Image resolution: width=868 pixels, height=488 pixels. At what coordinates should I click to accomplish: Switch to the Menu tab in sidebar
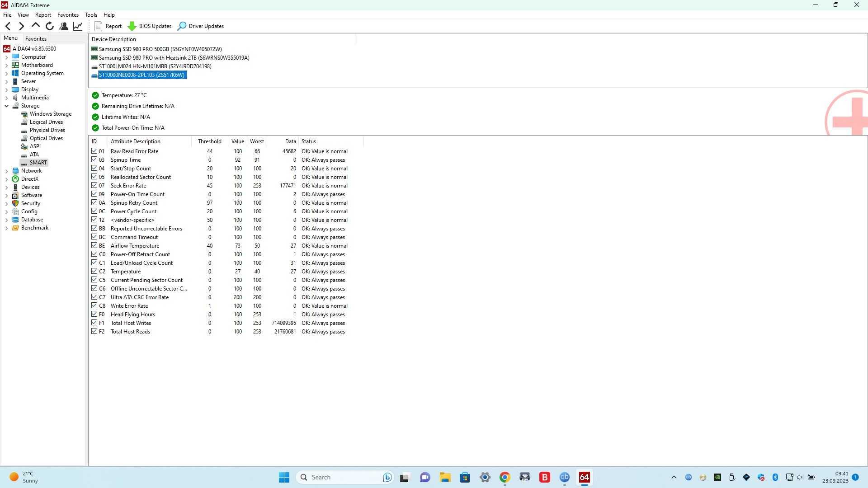tap(10, 38)
